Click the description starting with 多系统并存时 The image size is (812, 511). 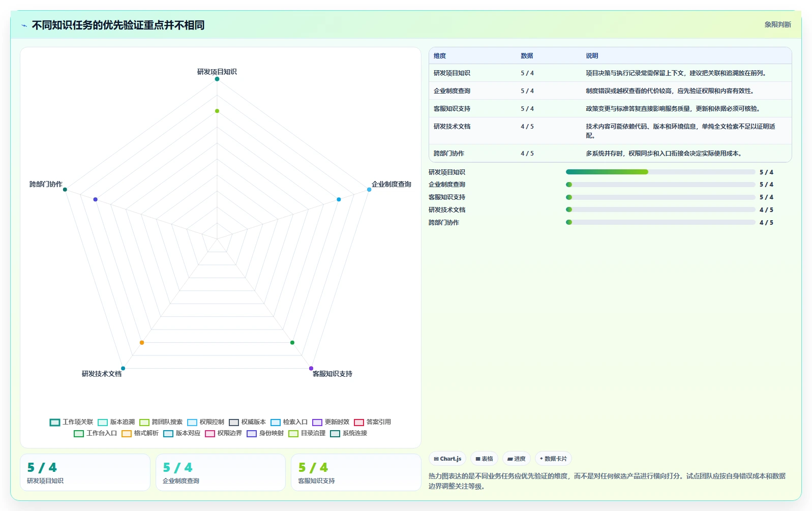click(x=664, y=154)
